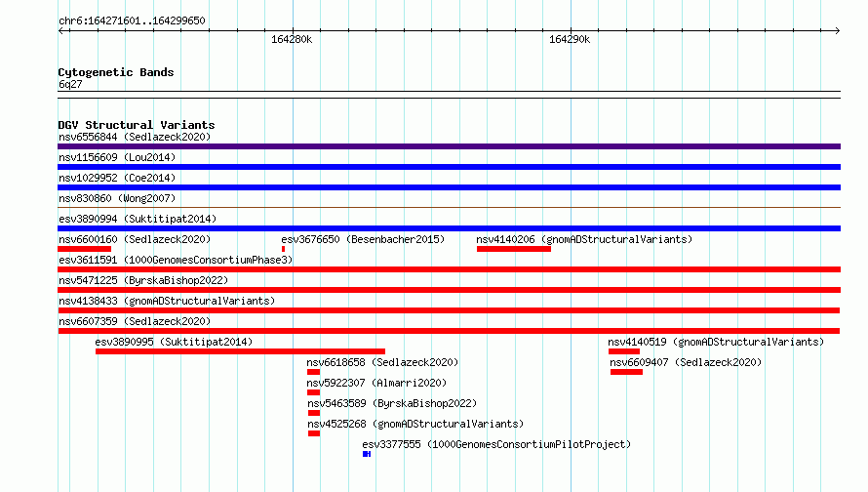Open variant nsv6556844 (Sedlazeck2020) label

[x=135, y=137]
